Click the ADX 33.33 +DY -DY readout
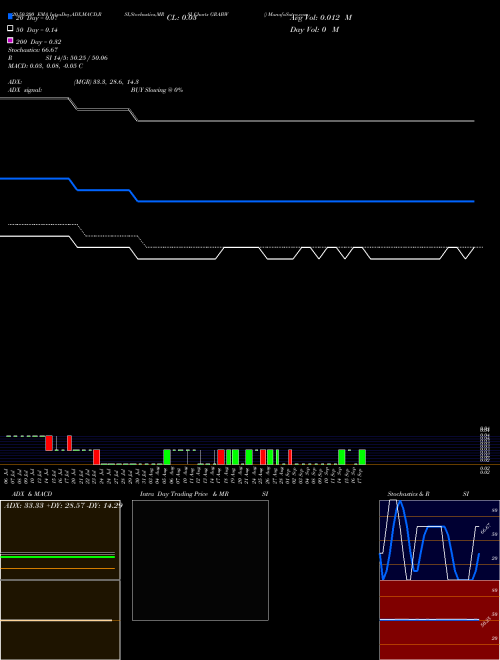The width and height of the screenshot is (500, 660). point(63,505)
